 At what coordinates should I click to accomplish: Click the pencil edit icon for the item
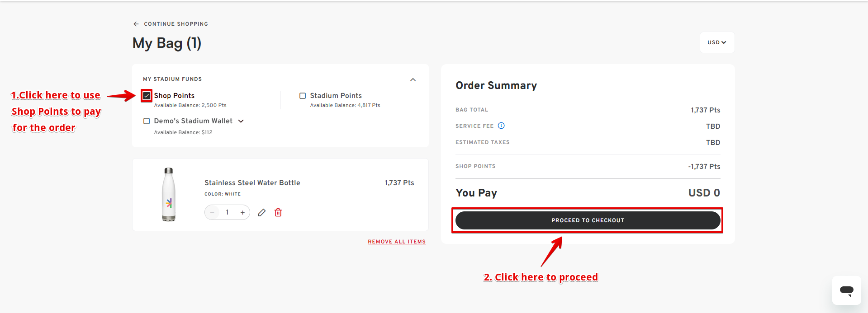click(262, 212)
